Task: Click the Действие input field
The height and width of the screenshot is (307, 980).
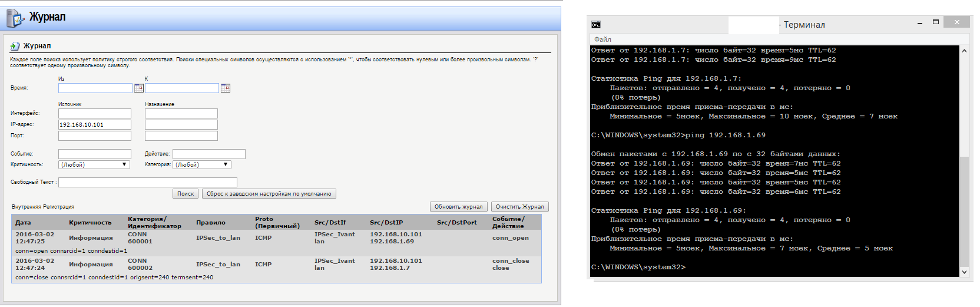Action: pos(208,154)
